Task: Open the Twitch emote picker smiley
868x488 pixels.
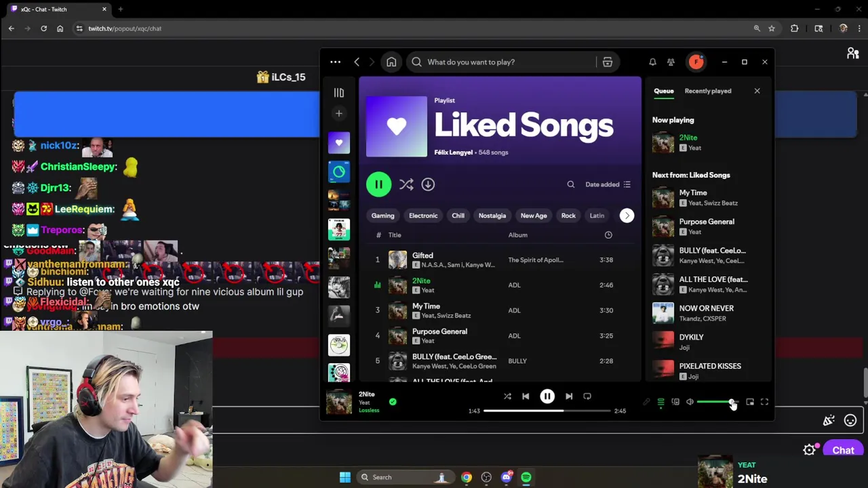Action: pos(850,421)
